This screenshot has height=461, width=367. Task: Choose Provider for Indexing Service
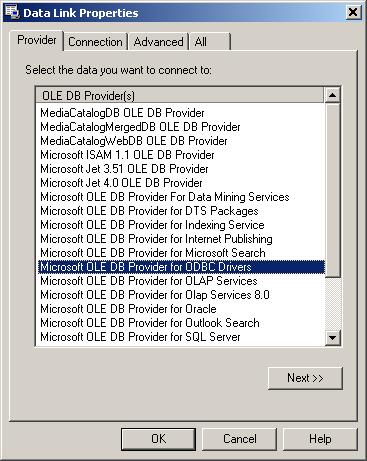click(181, 225)
